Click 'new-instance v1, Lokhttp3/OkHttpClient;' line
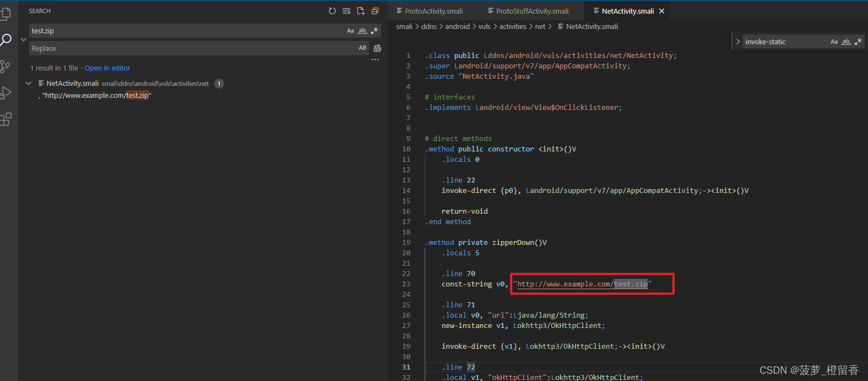 (523, 326)
